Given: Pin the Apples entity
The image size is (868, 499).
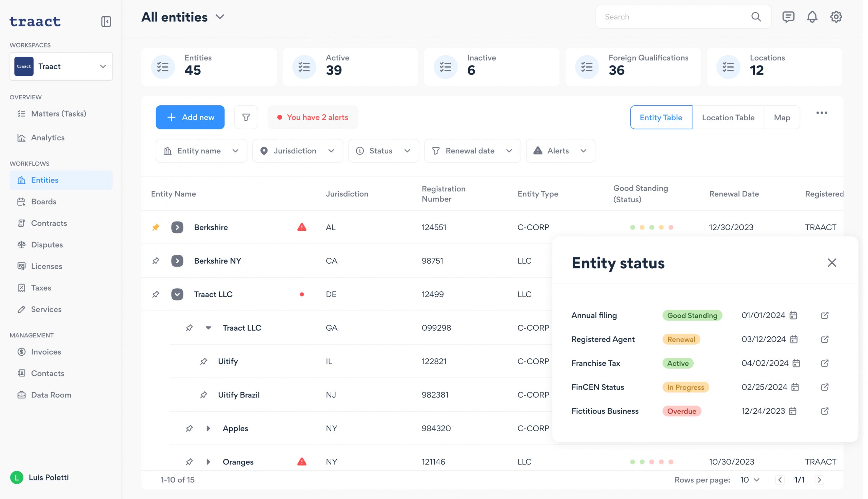Looking at the screenshot, I should pos(189,429).
